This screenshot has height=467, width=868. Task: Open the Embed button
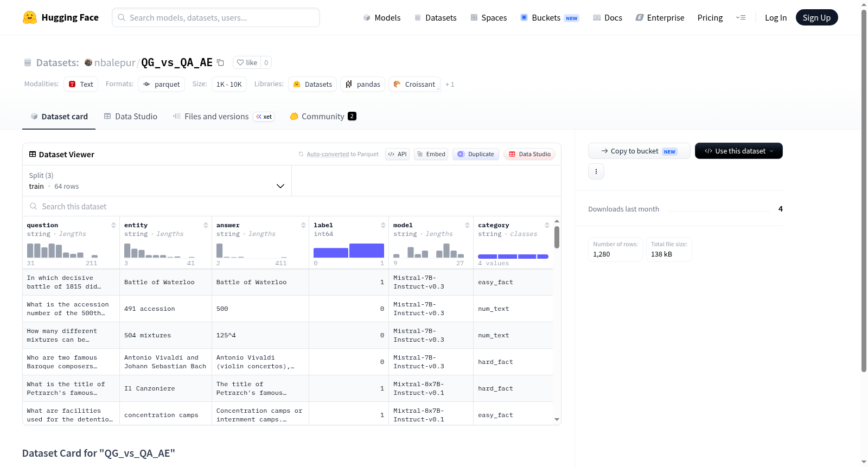coord(431,154)
